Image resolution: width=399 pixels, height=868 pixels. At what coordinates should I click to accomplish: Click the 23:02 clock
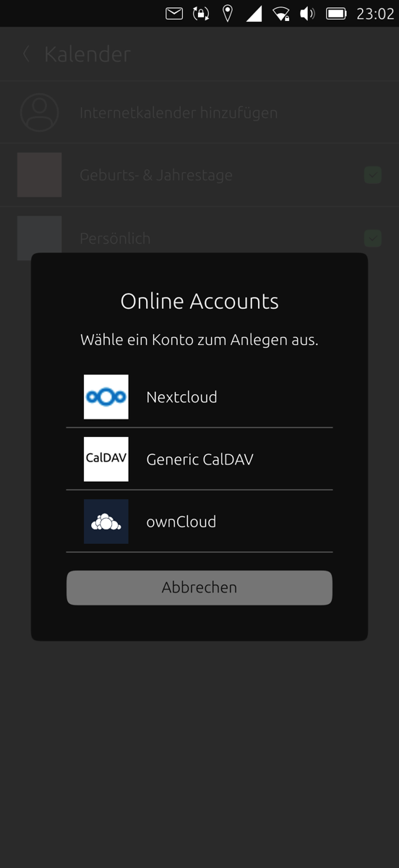click(375, 14)
